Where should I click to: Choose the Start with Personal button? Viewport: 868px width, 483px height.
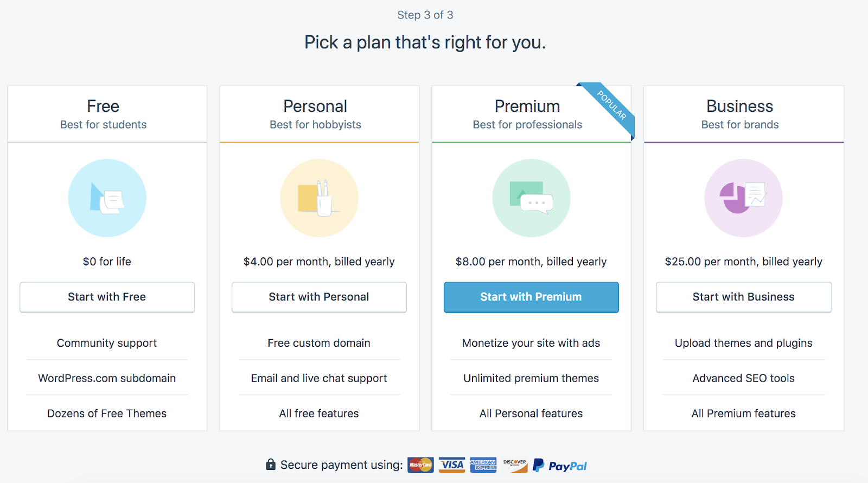[319, 297]
